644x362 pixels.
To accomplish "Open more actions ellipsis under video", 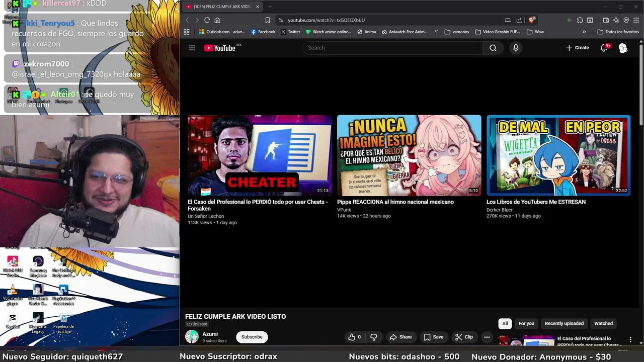I will point(487,337).
